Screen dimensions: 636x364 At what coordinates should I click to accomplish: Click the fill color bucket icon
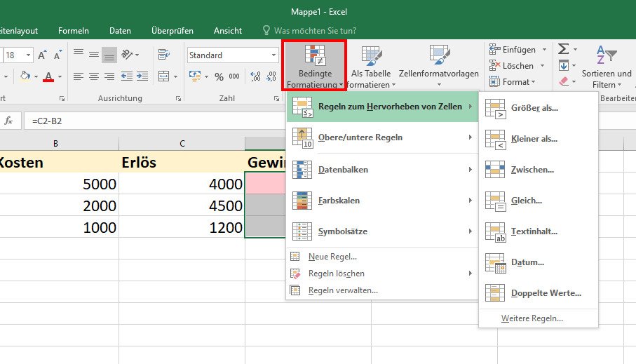coord(25,76)
